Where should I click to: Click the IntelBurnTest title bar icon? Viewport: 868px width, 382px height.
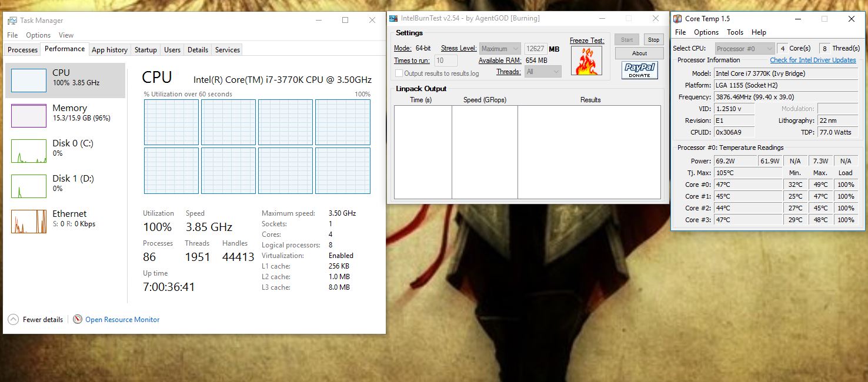pos(395,18)
